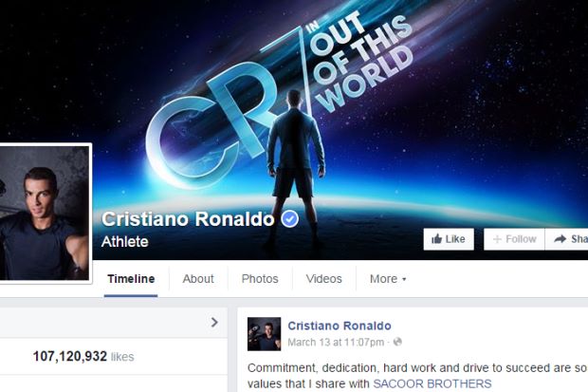The height and width of the screenshot is (392, 588).
Task: Open the large profile picture
Action: click(x=45, y=213)
